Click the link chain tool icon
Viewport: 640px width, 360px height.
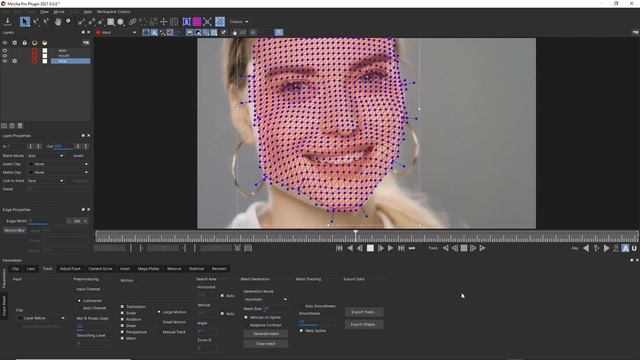point(133,22)
